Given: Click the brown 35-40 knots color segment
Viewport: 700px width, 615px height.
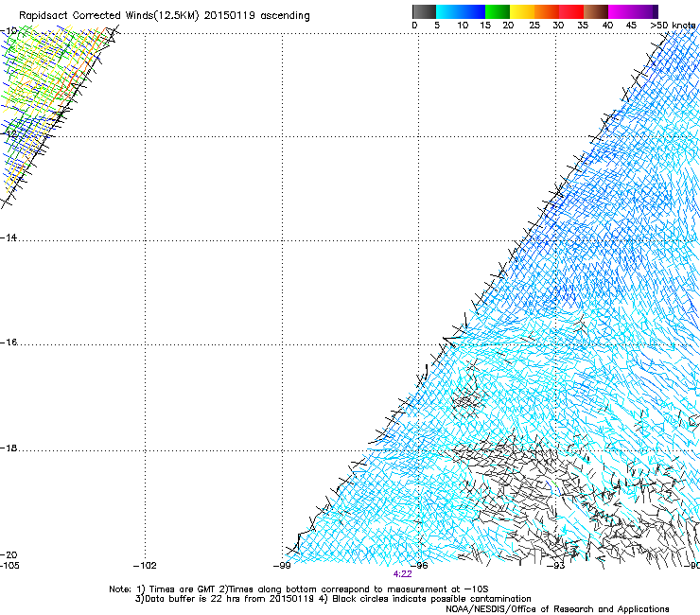Looking at the screenshot, I should [x=596, y=11].
